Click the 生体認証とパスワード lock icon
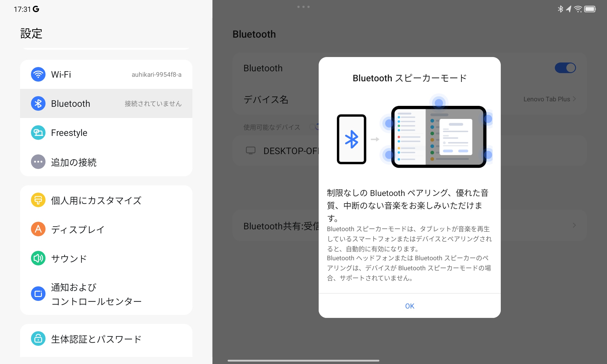Viewport: 607px width, 364px height. tap(38, 339)
